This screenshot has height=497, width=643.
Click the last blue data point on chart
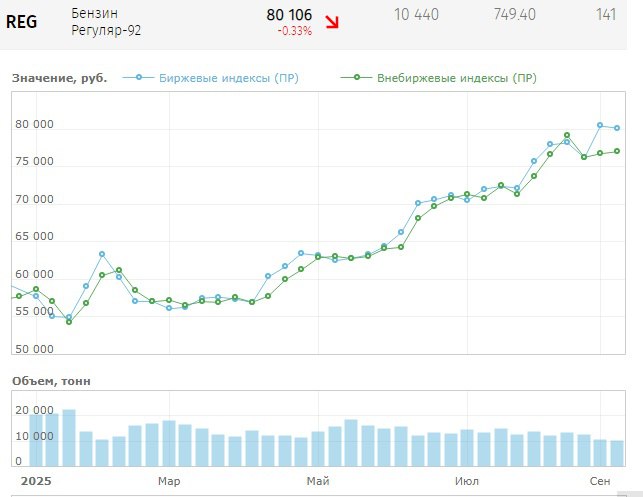tap(617, 128)
